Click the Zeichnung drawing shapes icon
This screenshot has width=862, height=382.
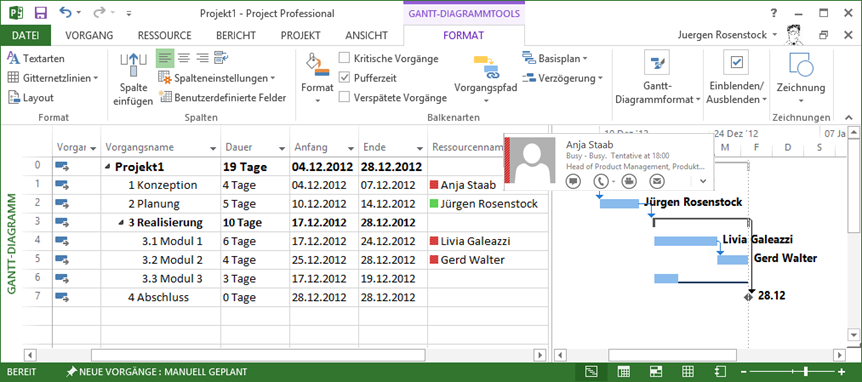(x=800, y=65)
